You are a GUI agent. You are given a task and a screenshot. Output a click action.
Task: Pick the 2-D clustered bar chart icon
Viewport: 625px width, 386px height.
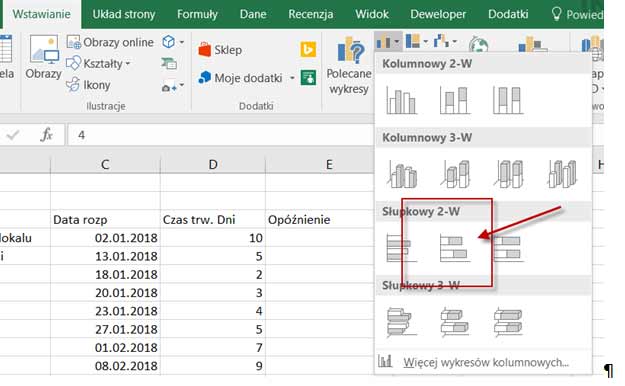[401, 248]
